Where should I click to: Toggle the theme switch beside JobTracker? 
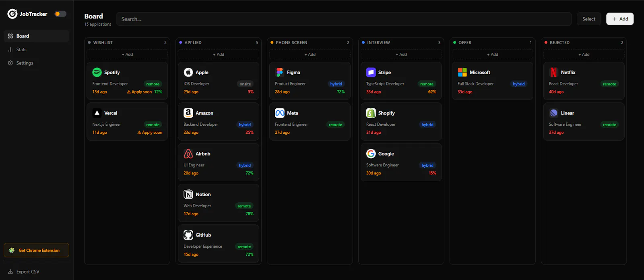coord(60,14)
